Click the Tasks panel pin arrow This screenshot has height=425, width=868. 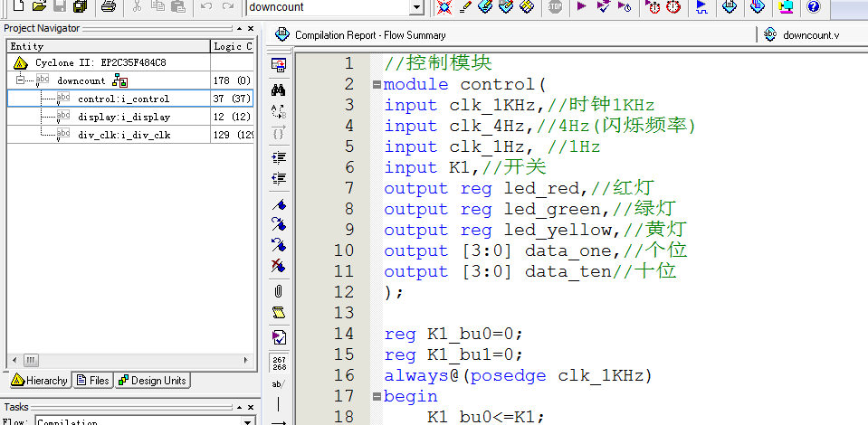239,407
